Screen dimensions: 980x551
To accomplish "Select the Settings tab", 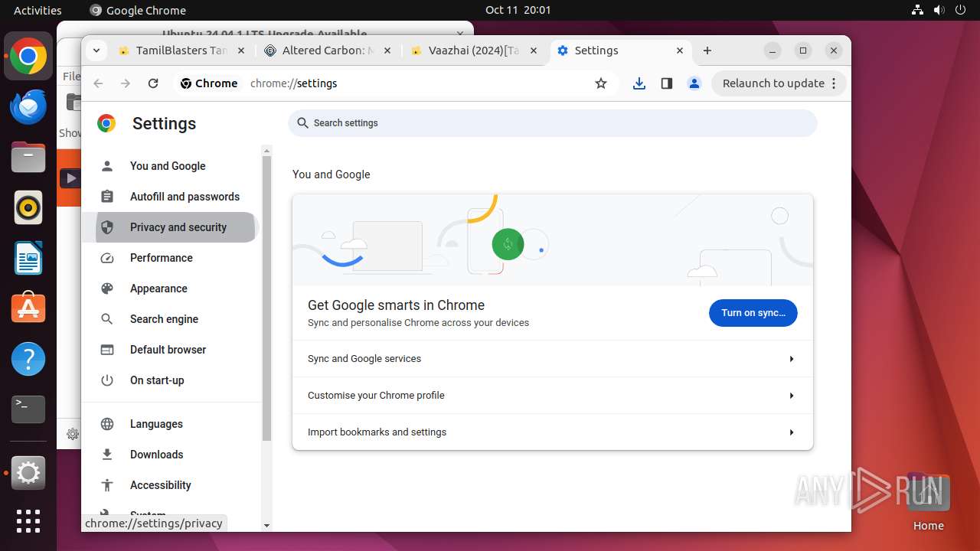I will click(620, 51).
